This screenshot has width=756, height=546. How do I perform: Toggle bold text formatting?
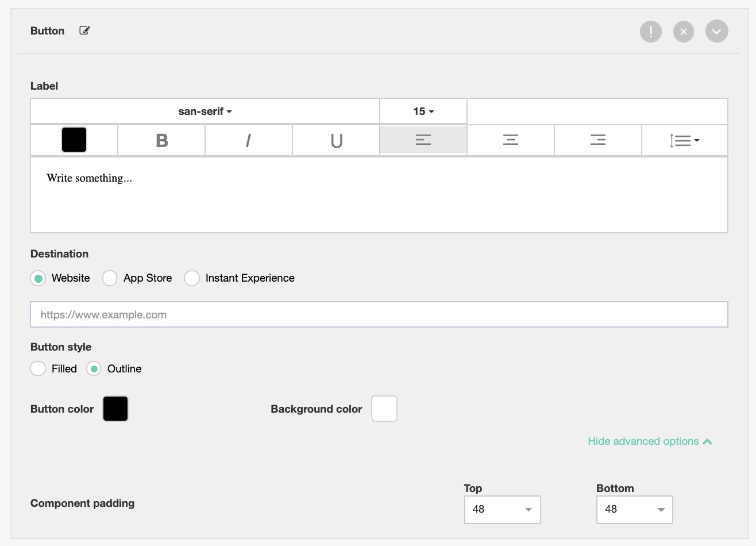click(161, 140)
